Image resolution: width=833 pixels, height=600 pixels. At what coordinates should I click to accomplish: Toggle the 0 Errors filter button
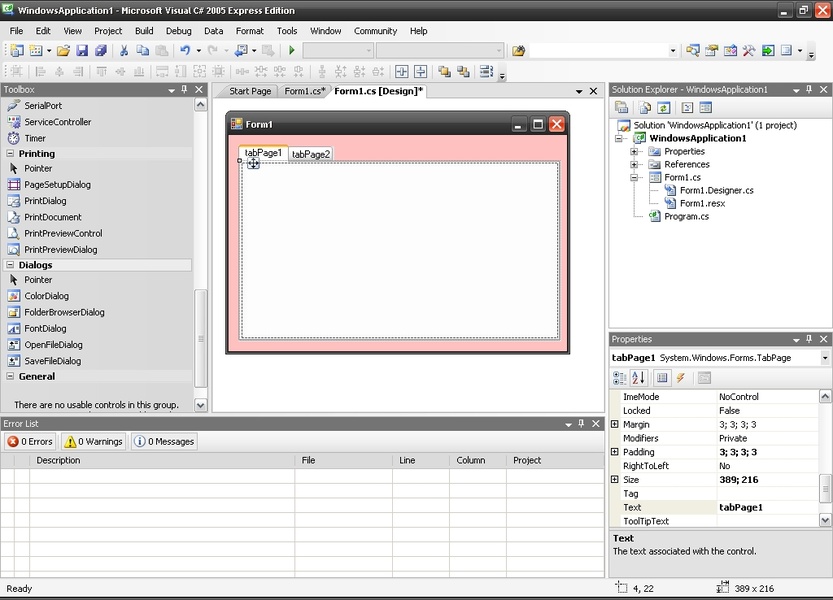[30, 441]
